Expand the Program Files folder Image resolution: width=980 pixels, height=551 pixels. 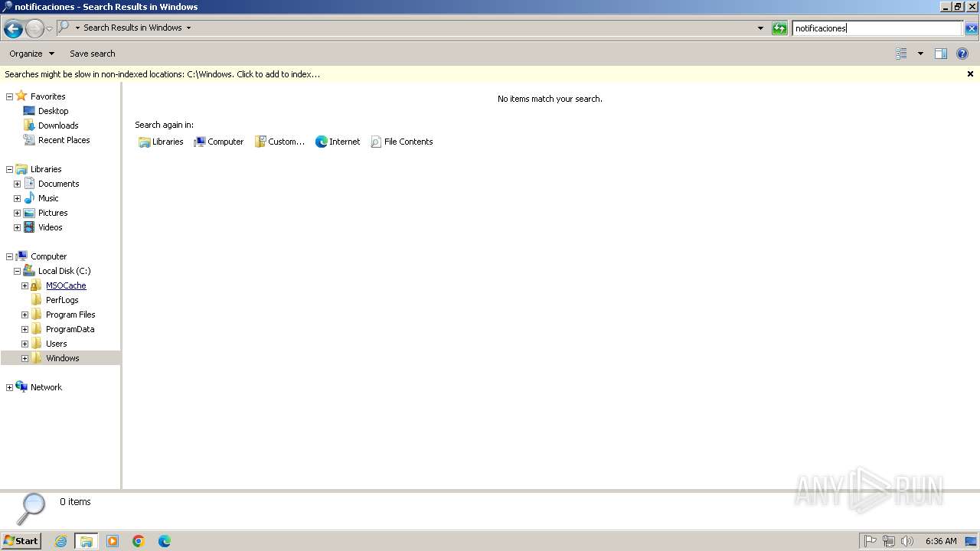tap(24, 315)
